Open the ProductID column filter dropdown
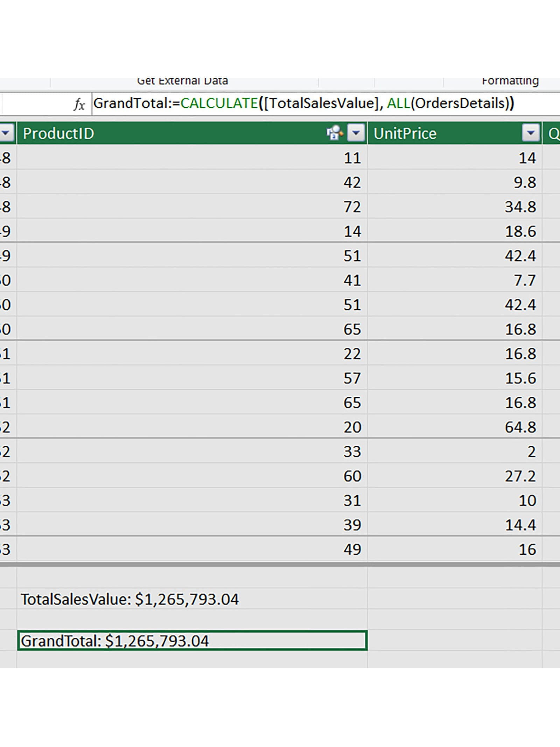 (356, 133)
